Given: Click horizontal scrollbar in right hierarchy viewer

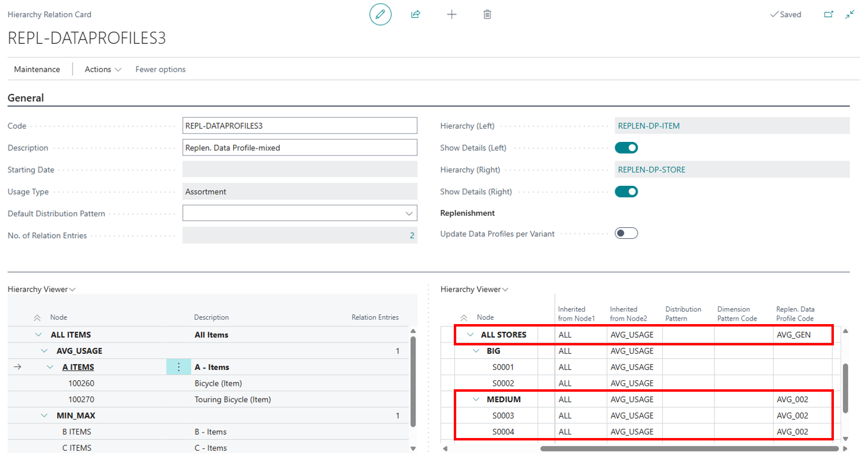Looking at the screenshot, I should click(688, 449).
